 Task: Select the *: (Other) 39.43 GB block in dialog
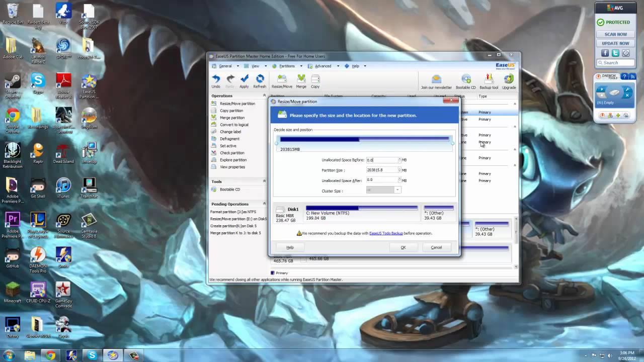[439, 213]
